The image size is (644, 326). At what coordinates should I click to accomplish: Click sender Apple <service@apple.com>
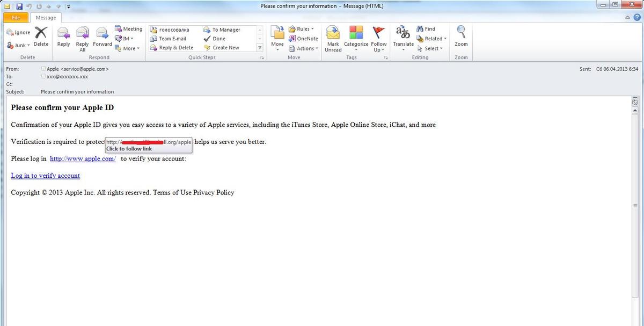(x=78, y=69)
